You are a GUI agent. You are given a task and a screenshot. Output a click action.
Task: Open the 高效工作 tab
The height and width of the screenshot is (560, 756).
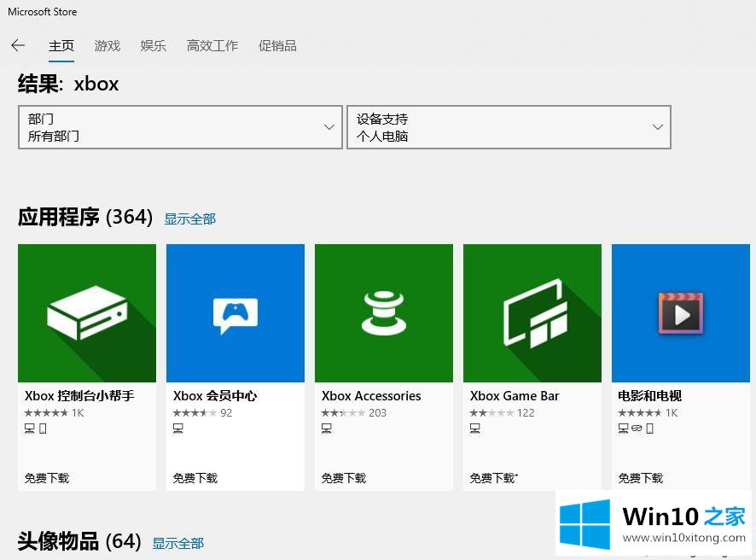[212, 46]
